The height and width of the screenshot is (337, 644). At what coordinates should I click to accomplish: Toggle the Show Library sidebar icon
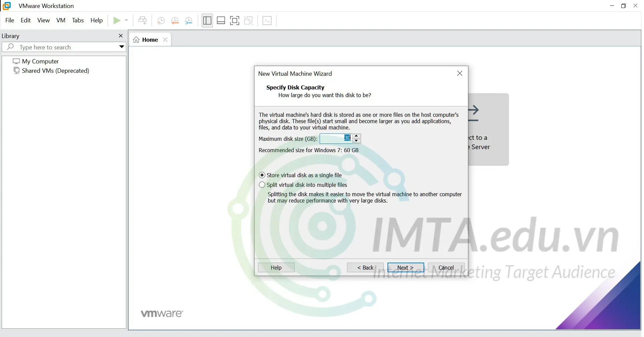coord(207,21)
